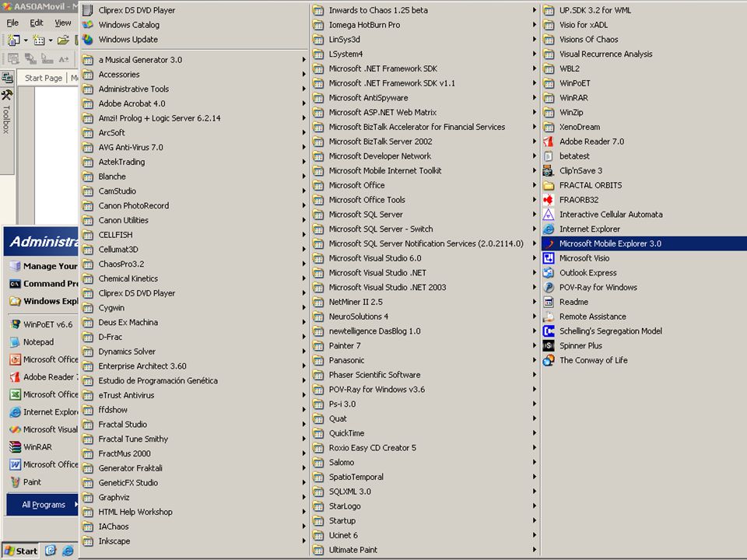Click WinPoET v6.6 icon in Start menu
Viewport: 747px width, 560px height.
pos(16,324)
